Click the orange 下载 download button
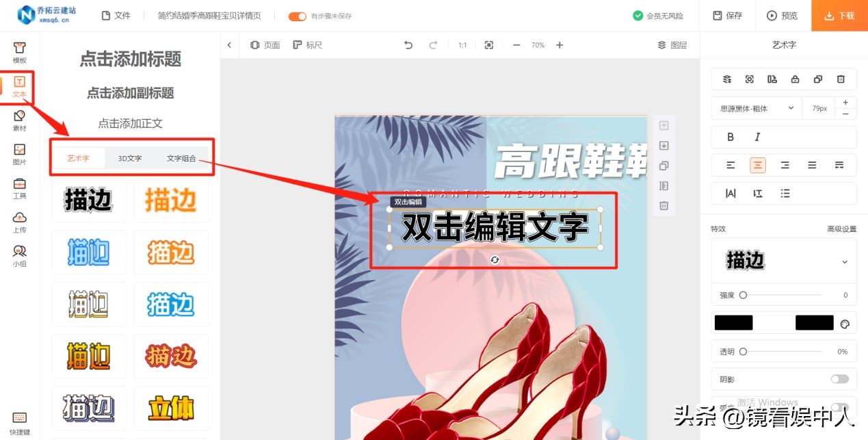868x440 pixels. (x=838, y=15)
